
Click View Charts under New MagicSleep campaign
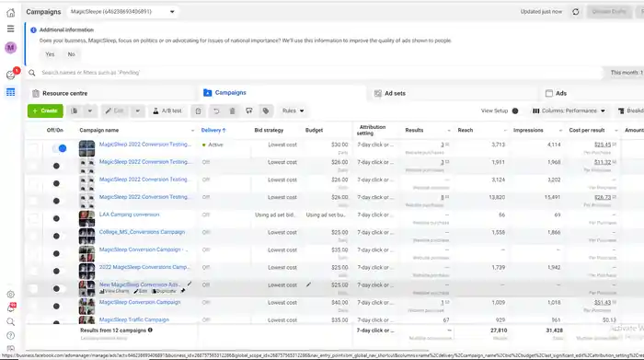pyautogui.click(x=115, y=291)
